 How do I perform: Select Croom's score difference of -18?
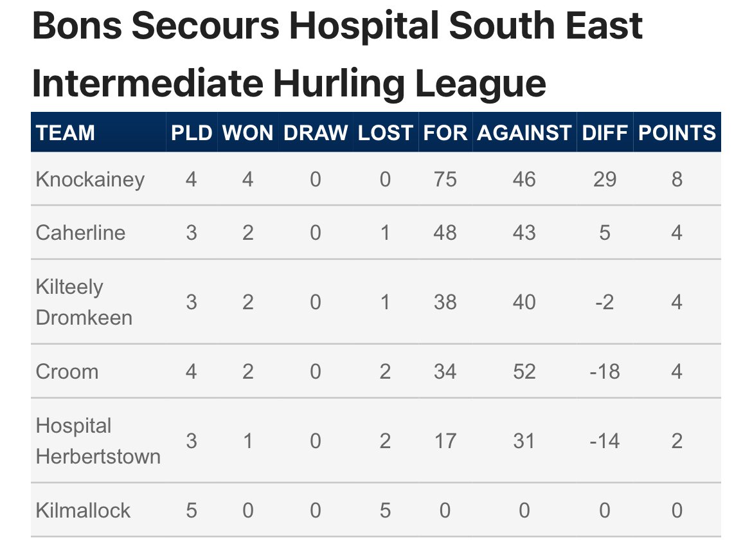605,372
